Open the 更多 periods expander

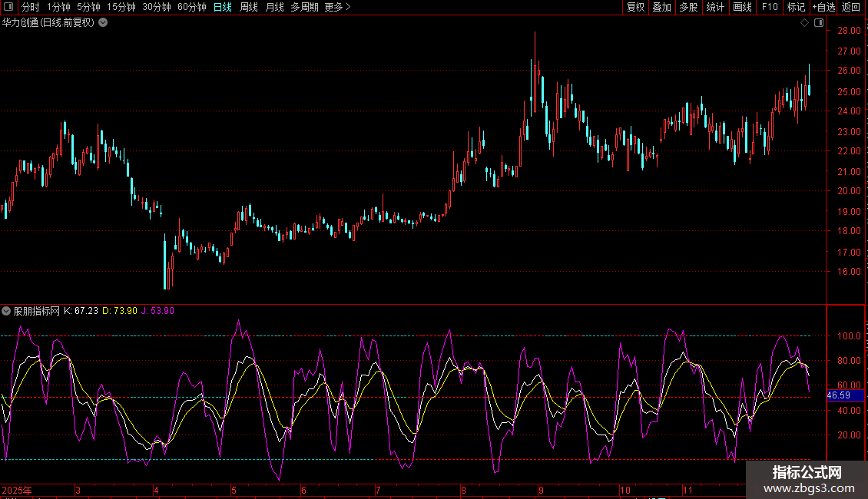[337, 8]
